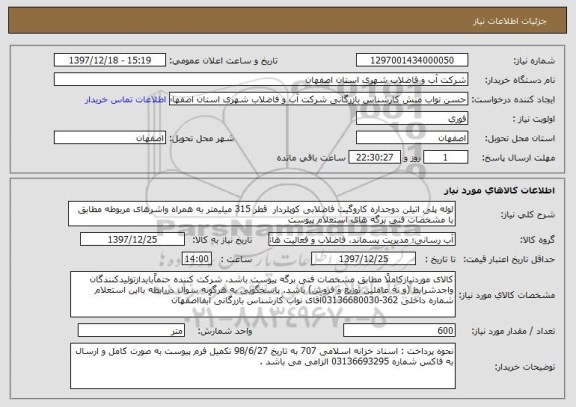The image size is (576, 407).
Task: Click the label واحد شمارش
Action: [x=225, y=331]
